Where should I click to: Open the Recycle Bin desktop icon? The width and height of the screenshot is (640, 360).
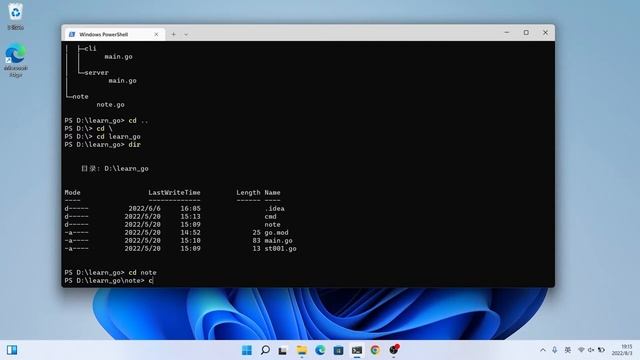[16, 16]
